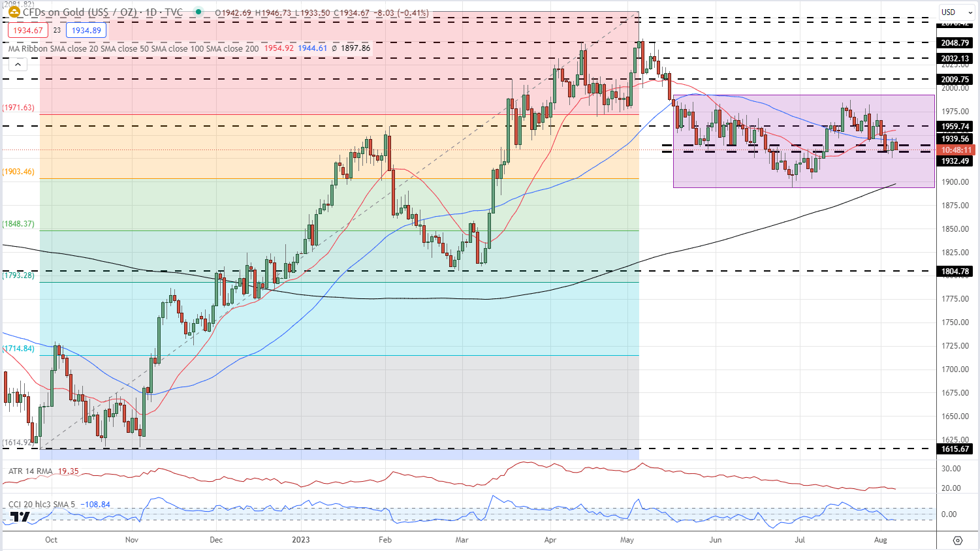Screen dimensions: 980x551
Task: Click the ATR value 19.35
Action: coord(68,471)
